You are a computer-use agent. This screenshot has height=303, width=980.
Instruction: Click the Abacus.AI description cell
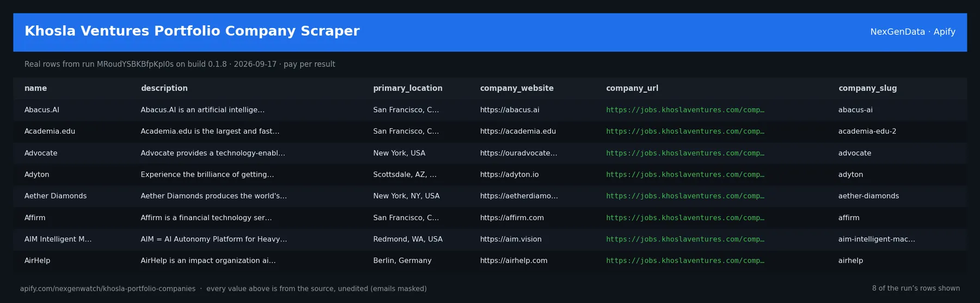203,110
